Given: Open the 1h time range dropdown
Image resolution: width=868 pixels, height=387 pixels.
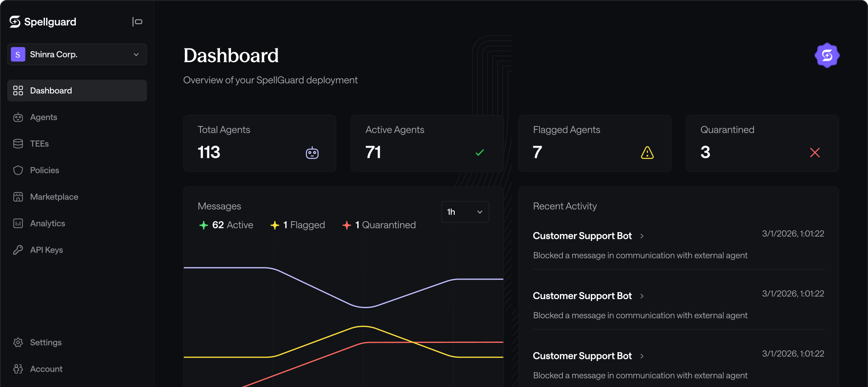Looking at the screenshot, I should click(x=465, y=212).
